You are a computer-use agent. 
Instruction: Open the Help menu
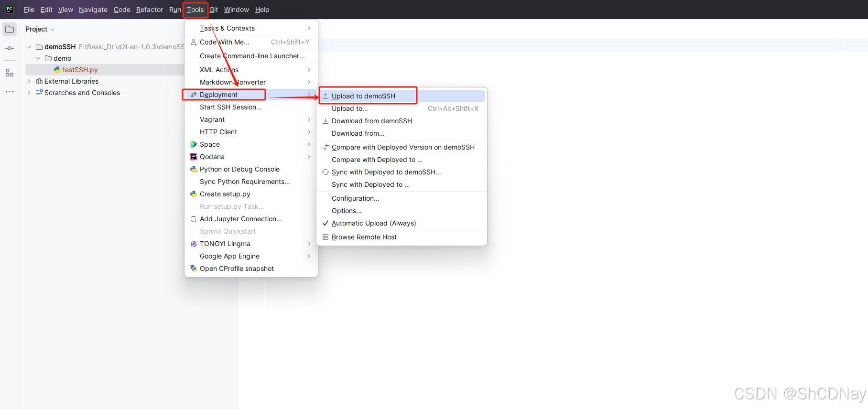(x=262, y=10)
